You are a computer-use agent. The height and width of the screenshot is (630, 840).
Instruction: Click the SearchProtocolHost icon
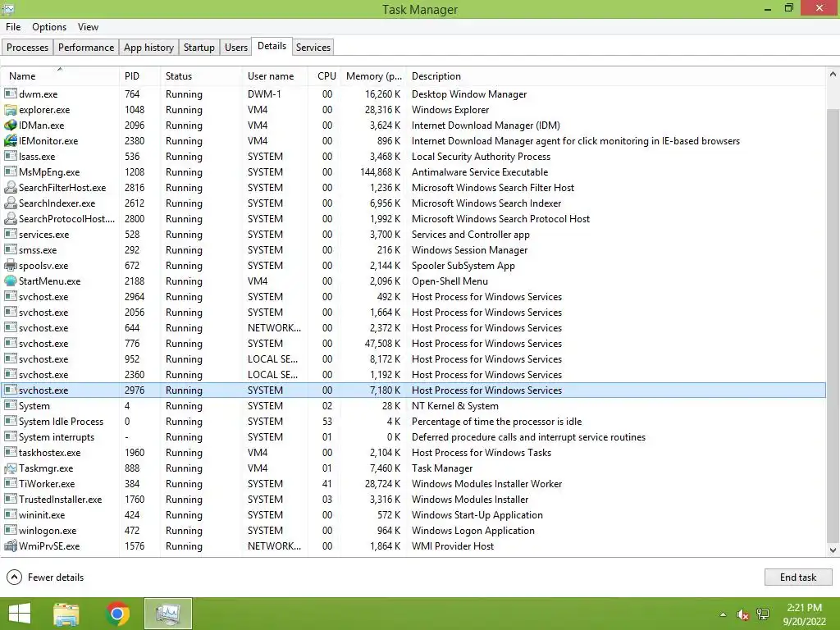[x=10, y=218]
